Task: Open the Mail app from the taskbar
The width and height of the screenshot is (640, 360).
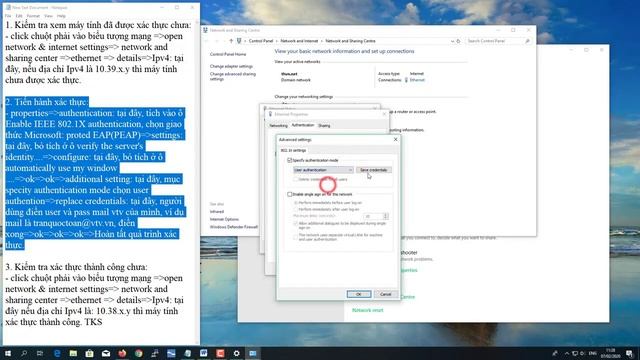Action: coord(106,353)
